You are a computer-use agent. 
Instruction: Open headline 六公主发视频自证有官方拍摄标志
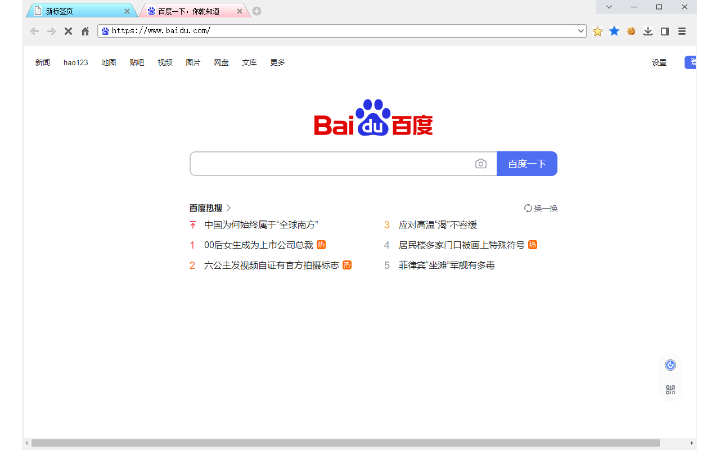pos(271,265)
